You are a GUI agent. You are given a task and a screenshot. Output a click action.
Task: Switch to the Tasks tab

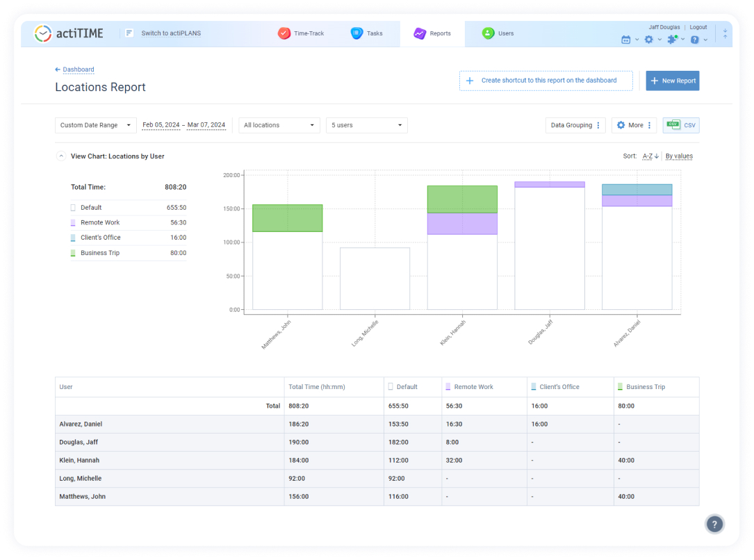point(366,33)
